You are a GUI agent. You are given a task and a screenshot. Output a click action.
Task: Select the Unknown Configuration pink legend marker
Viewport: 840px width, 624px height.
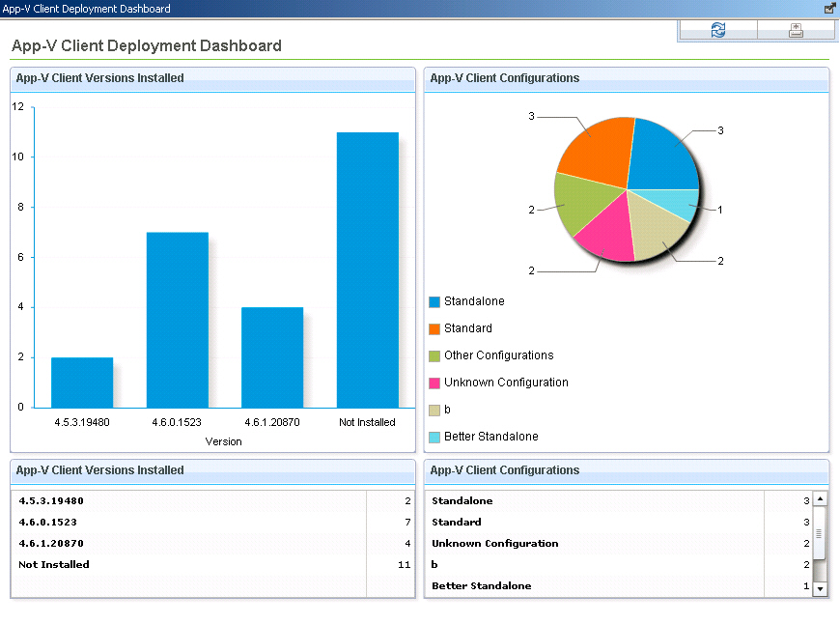[x=434, y=383]
